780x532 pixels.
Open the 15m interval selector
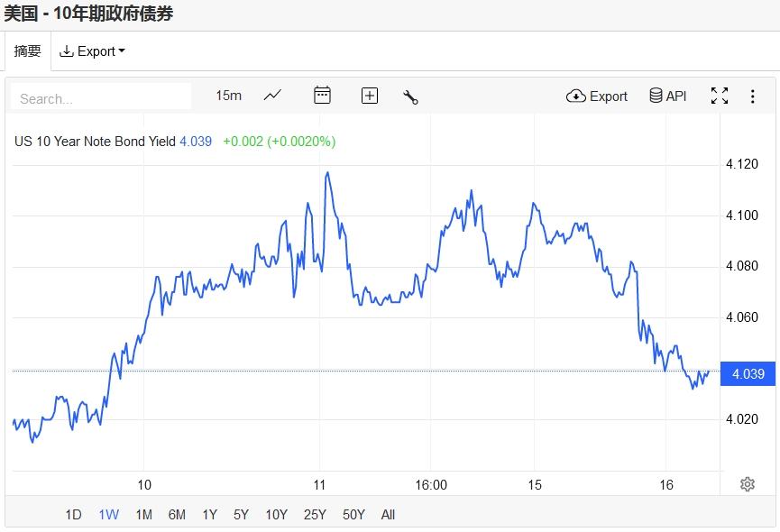(228, 96)
